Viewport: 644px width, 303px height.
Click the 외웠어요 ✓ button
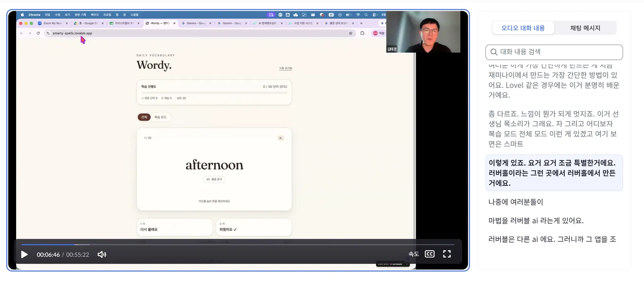254,227
